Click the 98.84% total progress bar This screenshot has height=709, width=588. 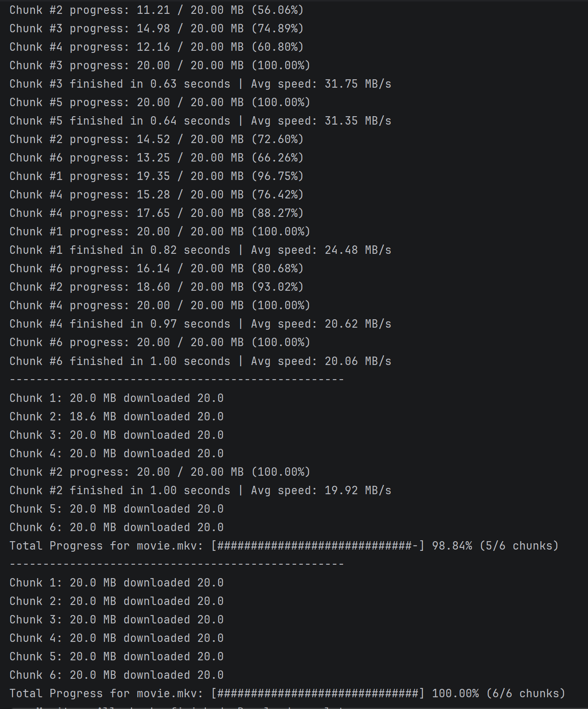[x=318, y=545]
